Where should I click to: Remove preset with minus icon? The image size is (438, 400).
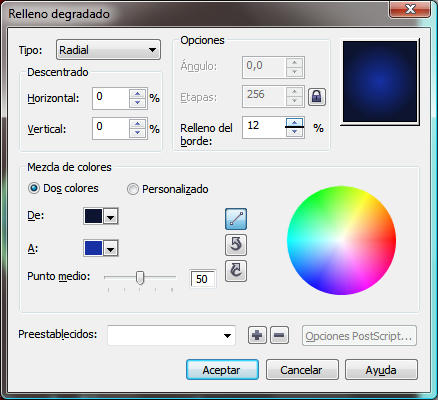pos(279,335)
